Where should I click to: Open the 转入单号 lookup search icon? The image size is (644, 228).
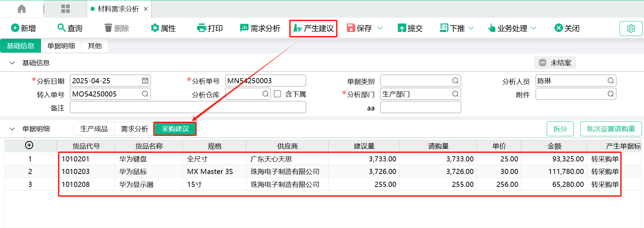(x=145, y=94)
